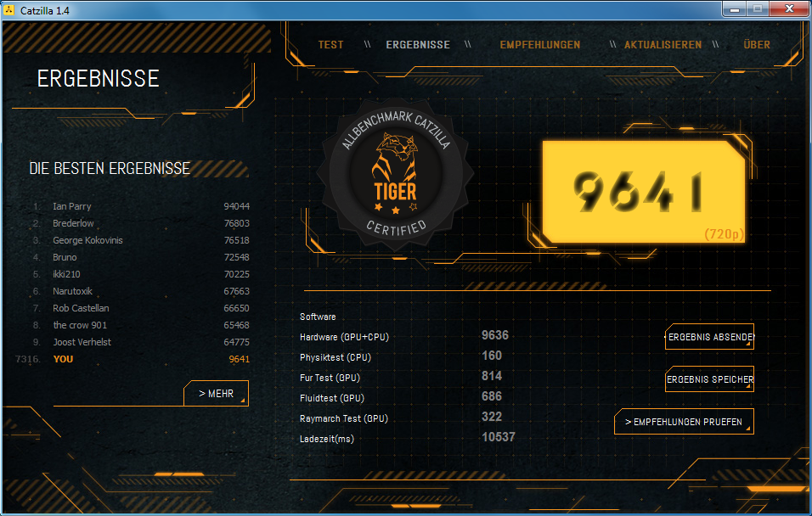Image resolution: width=812 pixels, height=516 pixels.
Task: Click the Catzilla title bar app icon
Action: (x=8, y=10)
